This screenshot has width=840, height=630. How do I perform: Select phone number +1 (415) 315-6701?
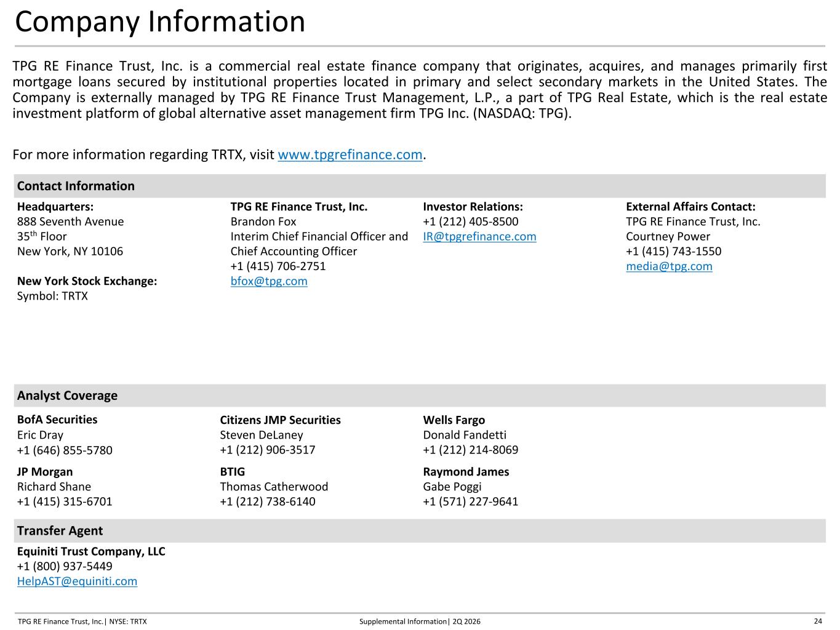[x=65, y=501]
